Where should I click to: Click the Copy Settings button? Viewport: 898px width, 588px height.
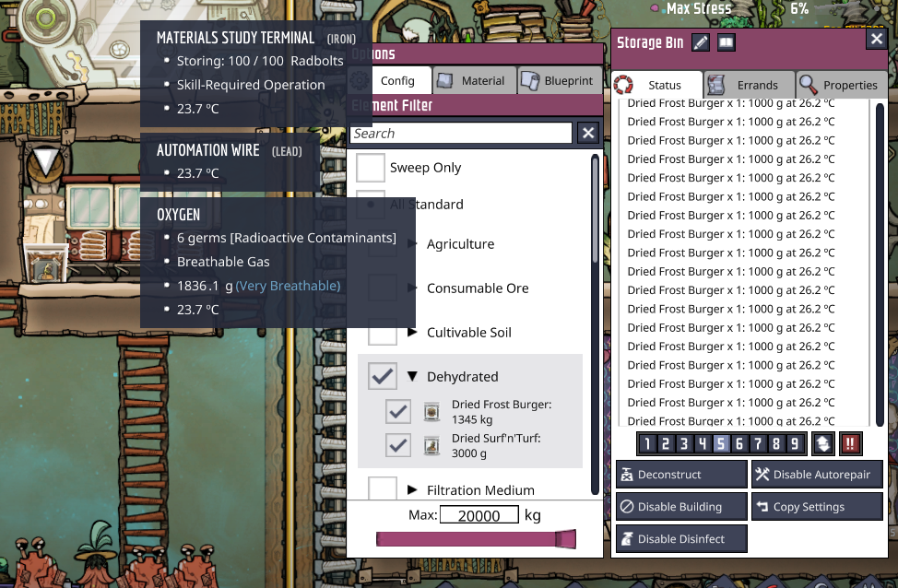[x=817, y=506]
